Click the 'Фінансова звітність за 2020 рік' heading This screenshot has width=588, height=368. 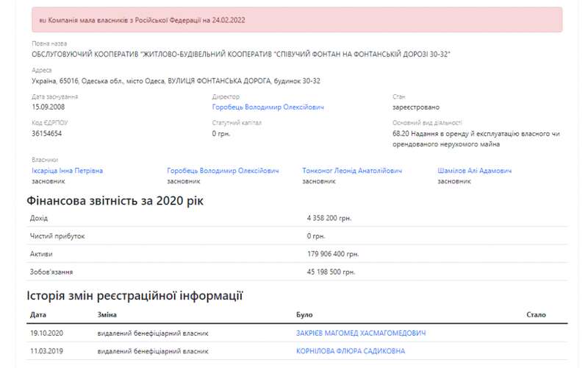click(x=115, y=201)
